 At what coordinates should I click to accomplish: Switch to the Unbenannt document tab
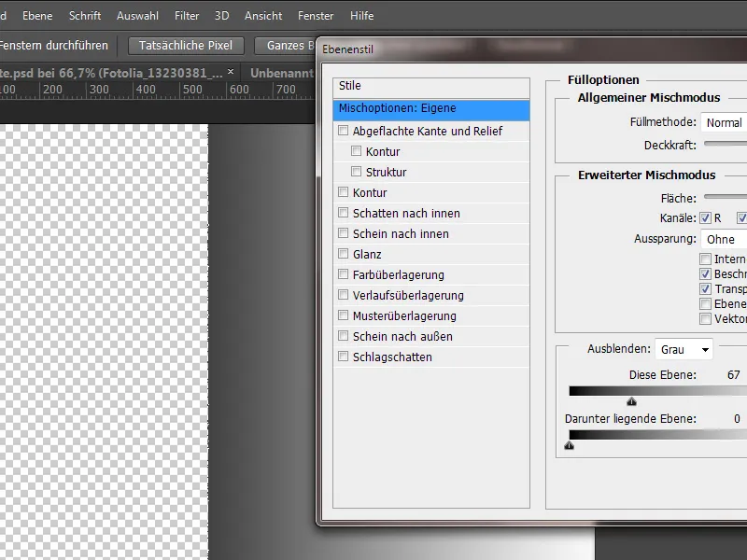[282, 73]
